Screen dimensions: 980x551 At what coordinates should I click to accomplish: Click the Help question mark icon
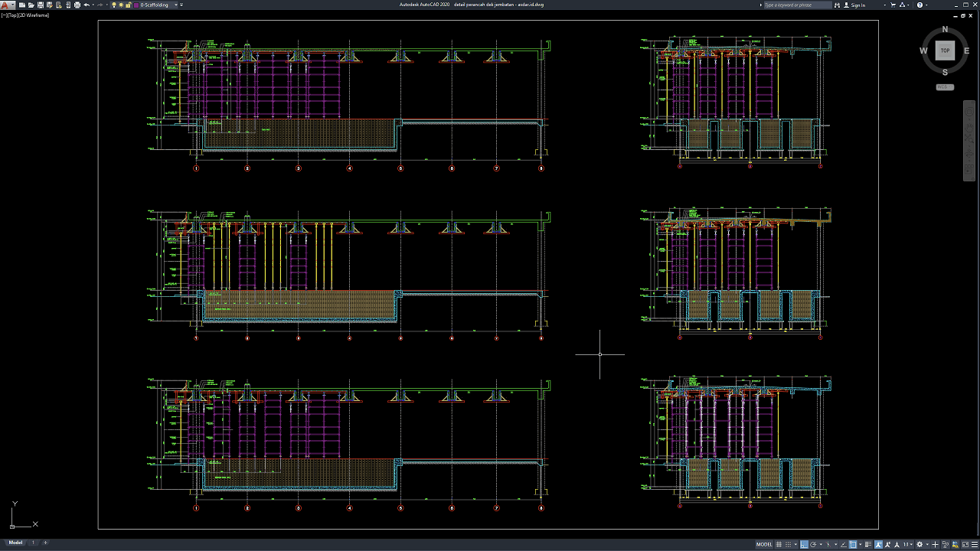(x=920, y=5)
